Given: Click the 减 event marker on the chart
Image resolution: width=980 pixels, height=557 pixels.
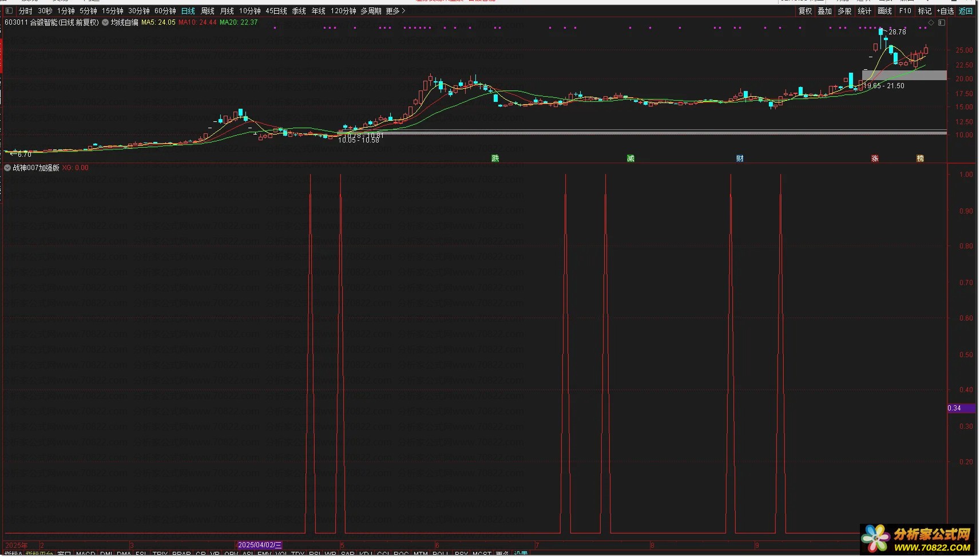Looking at the screenshot, I should point(630,159).
